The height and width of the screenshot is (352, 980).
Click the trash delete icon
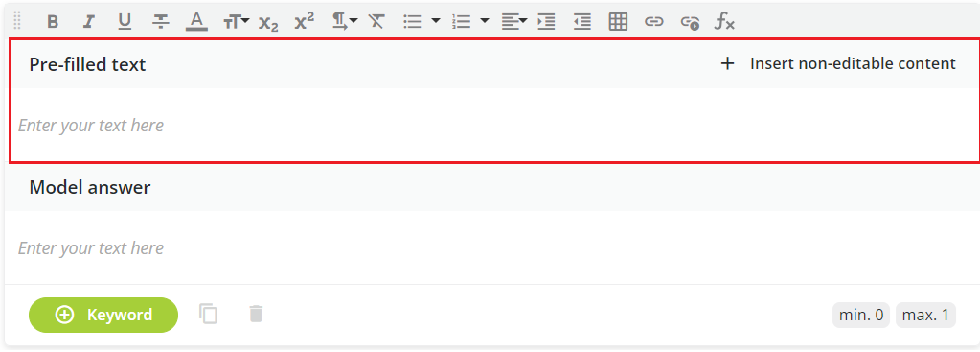256,314
